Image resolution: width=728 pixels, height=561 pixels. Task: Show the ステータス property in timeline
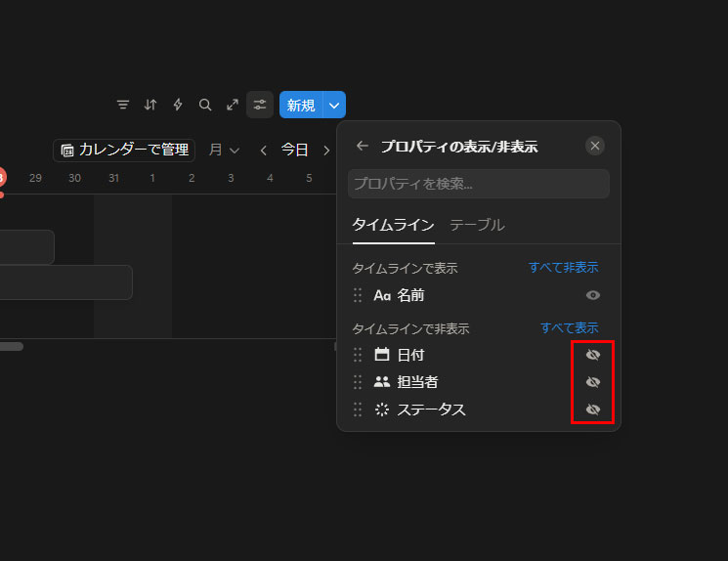(592, 410)
